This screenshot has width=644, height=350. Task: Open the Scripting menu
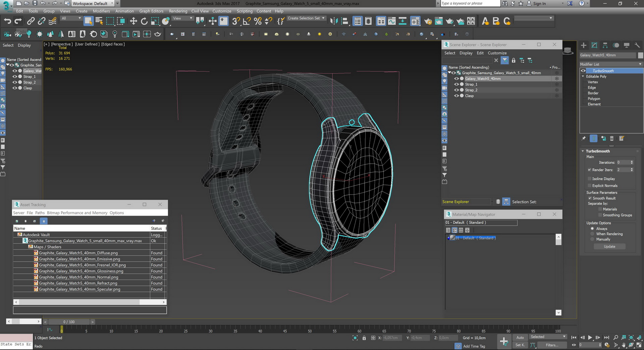tap(245, 11)
